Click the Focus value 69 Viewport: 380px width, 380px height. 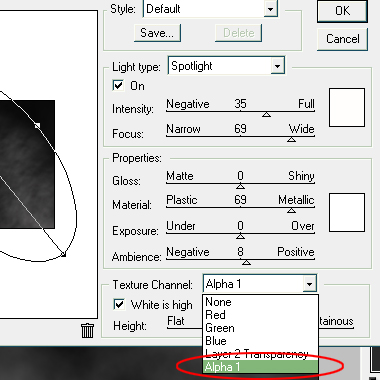[240, 129]
